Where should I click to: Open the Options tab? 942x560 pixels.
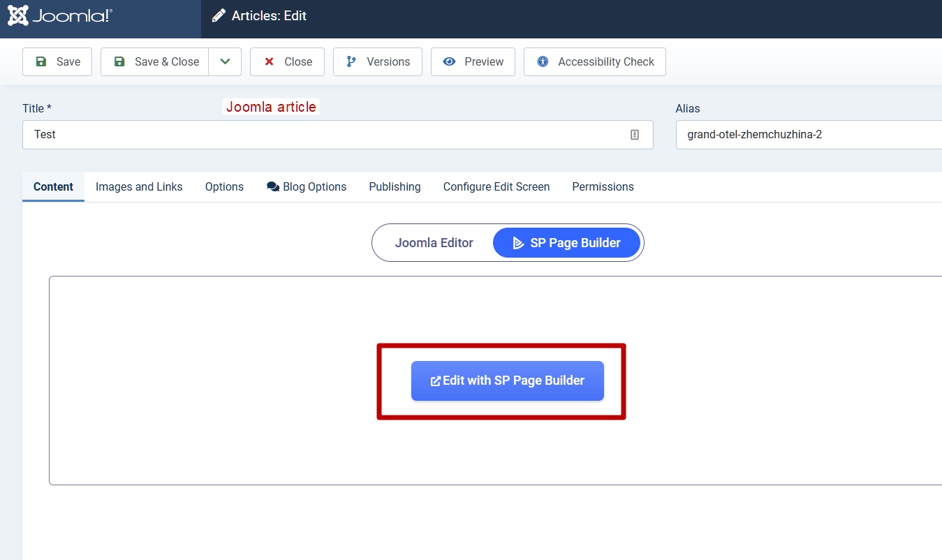(224, 187)
